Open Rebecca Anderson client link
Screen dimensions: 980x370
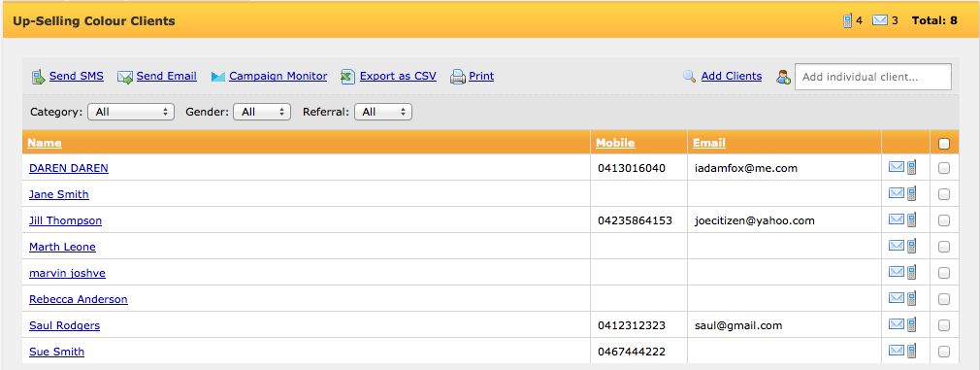[x=79, y=299]
